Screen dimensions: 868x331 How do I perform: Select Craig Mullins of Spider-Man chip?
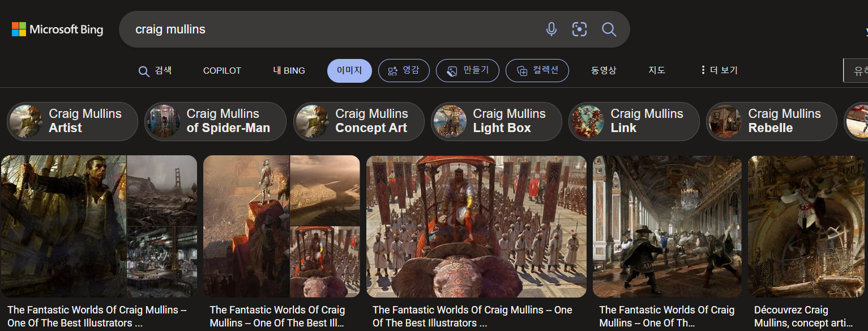point(215,121)
